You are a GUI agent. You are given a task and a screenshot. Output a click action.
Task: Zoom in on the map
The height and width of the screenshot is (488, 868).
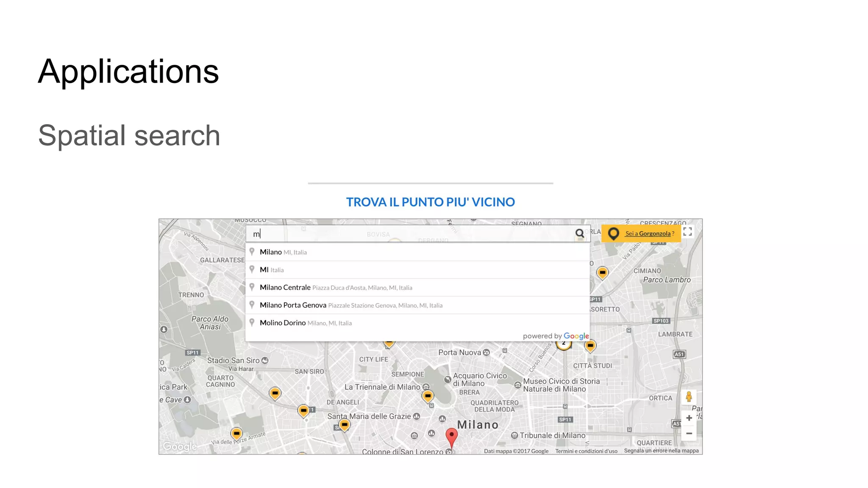689,418
